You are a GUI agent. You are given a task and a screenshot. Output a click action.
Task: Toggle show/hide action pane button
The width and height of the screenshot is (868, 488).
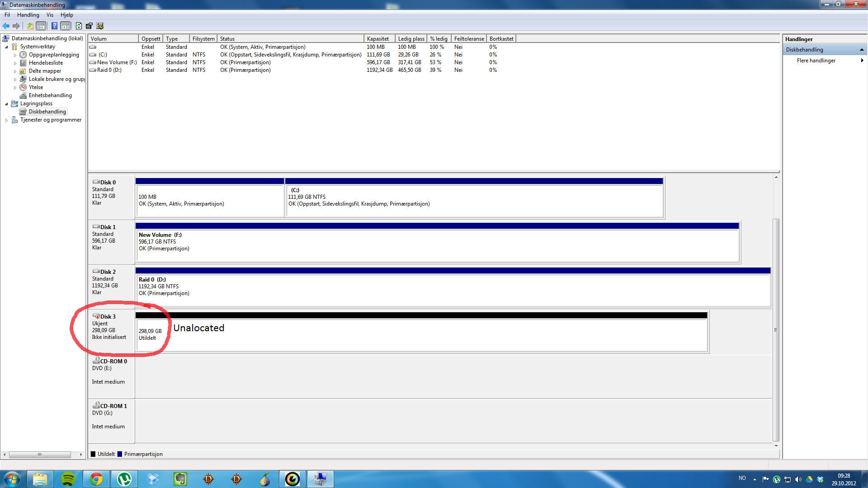point(66,26)
